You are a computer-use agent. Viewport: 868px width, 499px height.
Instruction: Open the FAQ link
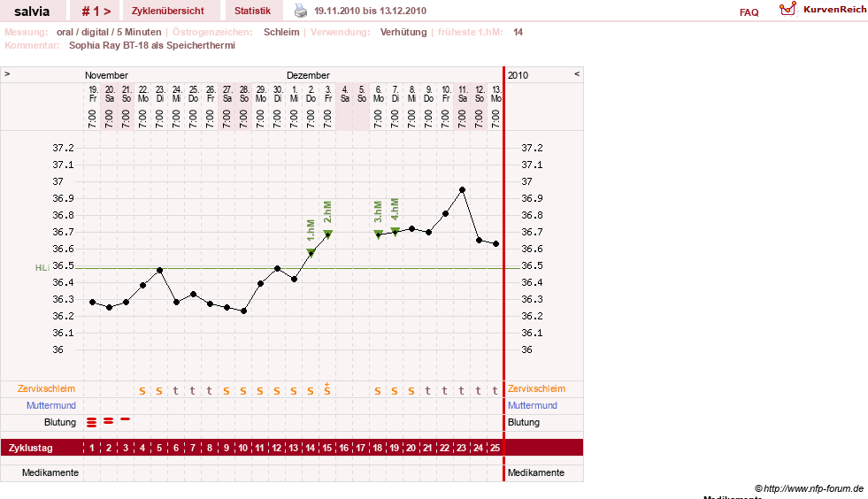pos(749,12)
